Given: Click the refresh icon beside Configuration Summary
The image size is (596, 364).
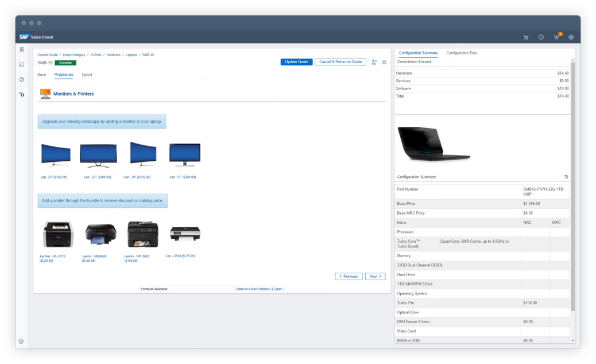Looking at the screenshot, I should [x=566, y=177].
